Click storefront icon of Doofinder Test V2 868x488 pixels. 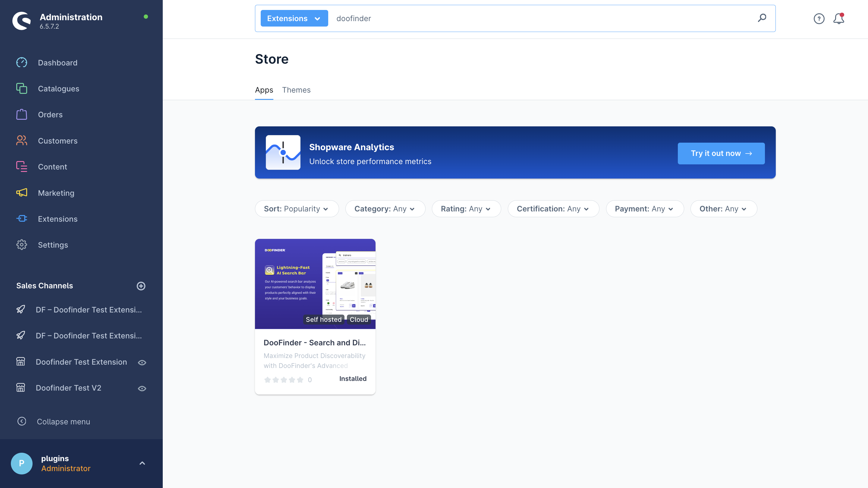21,388
